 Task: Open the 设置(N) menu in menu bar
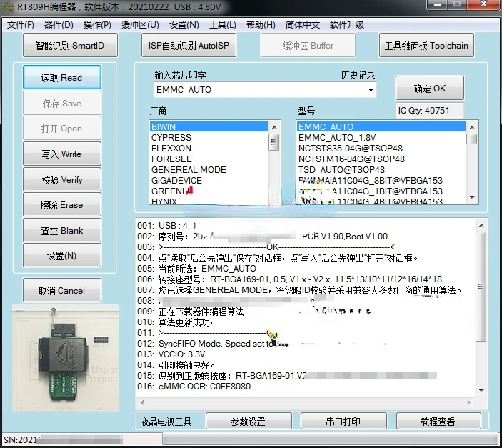[x=184, y=25]
